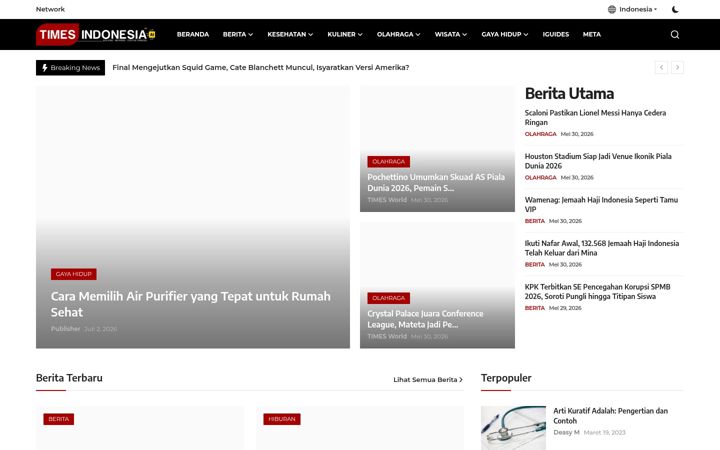Open the Pochettino Umumkan Skuad article
720x450 pixels.
[436, 182]
